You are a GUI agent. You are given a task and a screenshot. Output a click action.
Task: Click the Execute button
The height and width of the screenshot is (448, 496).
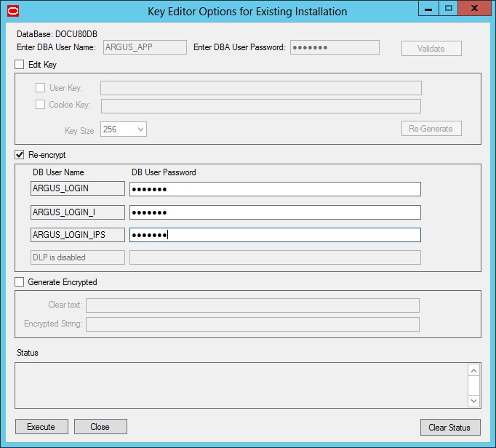[41, 427]
